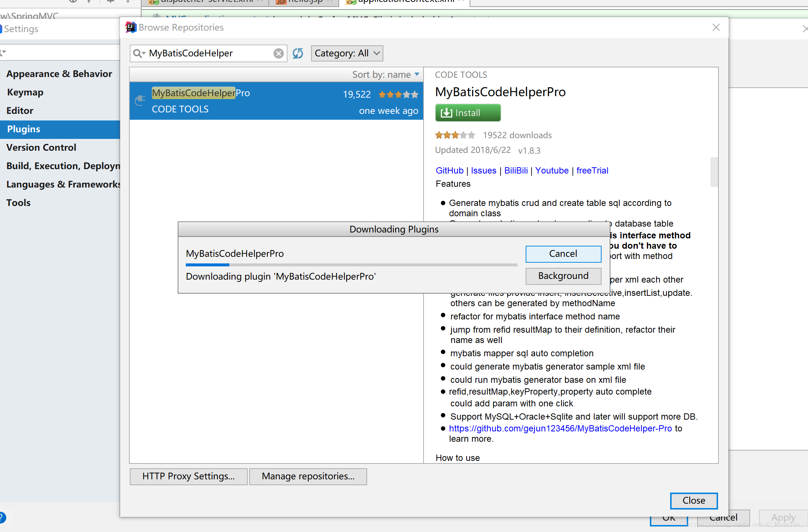Open search history magnifier dropdown

tap(139, 54)
